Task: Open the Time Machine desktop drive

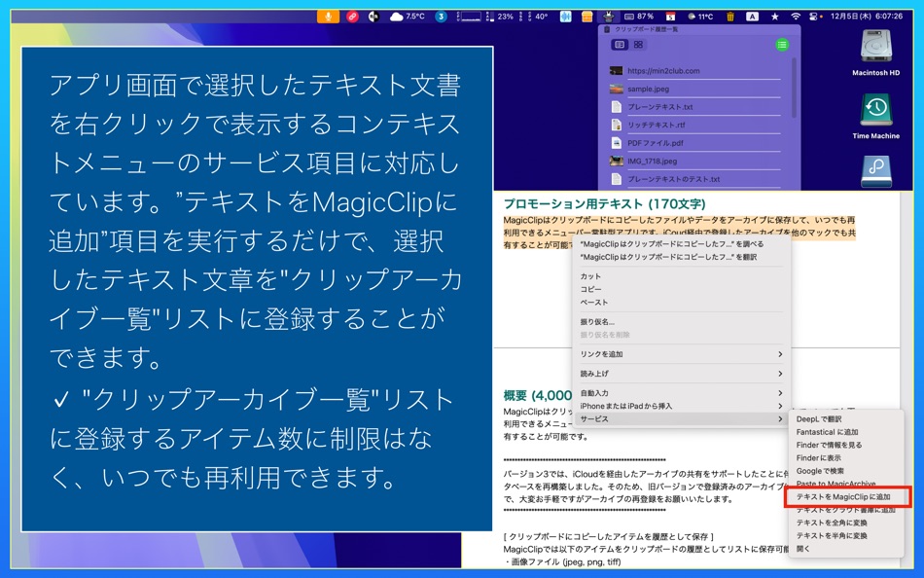Action: pos(875,116)
